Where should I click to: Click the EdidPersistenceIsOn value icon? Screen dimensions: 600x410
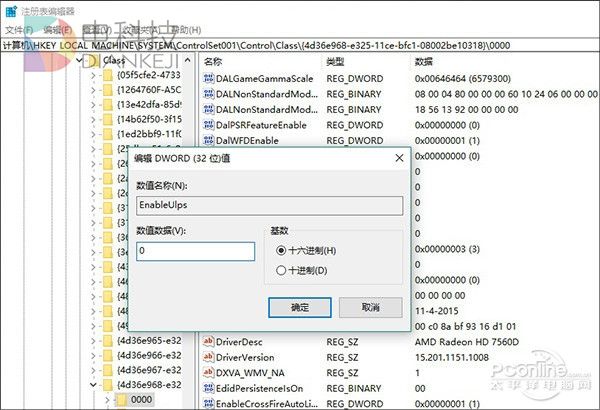click(x=209, y=388)
